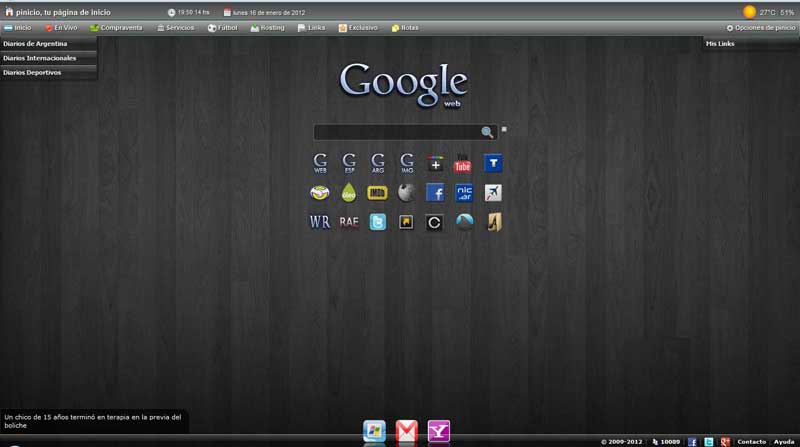Switch search to Google ARG
This screenshot has width=800, height=447.
coord(378,164)
